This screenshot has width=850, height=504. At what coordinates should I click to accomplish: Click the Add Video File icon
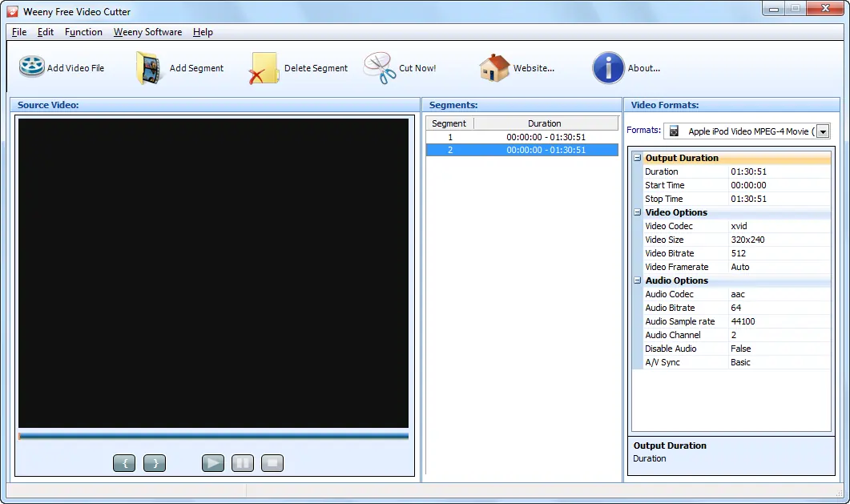[31, 67]
